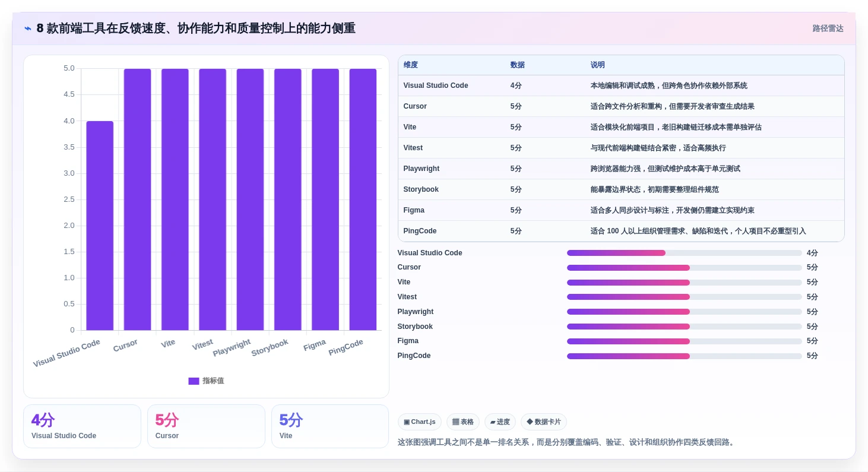Click the Vite bar in chart
868x472 pixels.
point(175,199)
